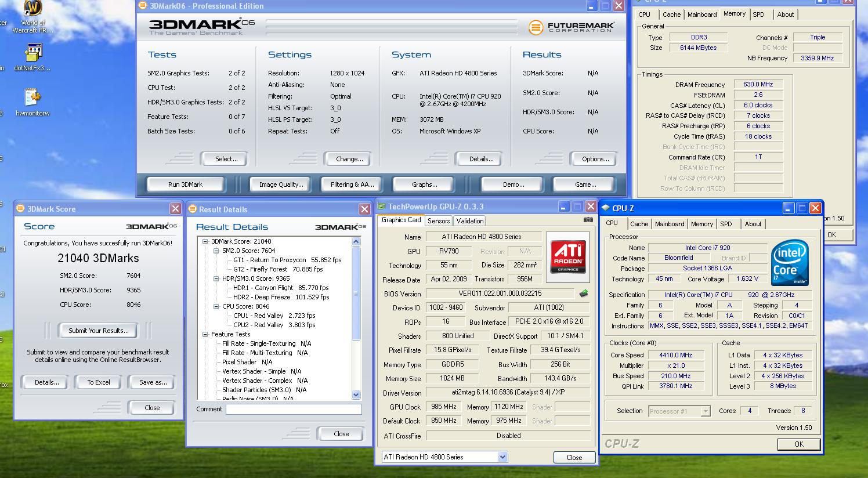Viewport: 868px width, 478px height.
Task: Click System Details button in 3DMark06
Action: [x=481, y=159]
